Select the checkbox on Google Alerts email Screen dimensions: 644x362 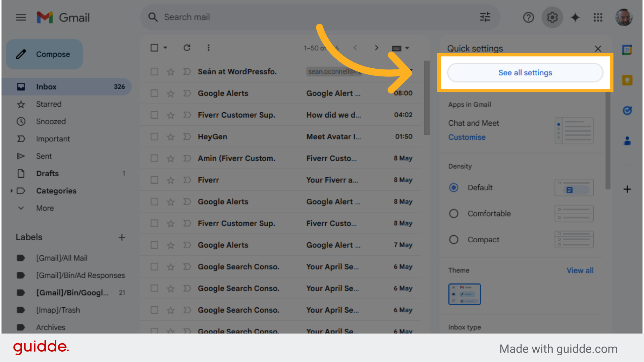154,93
